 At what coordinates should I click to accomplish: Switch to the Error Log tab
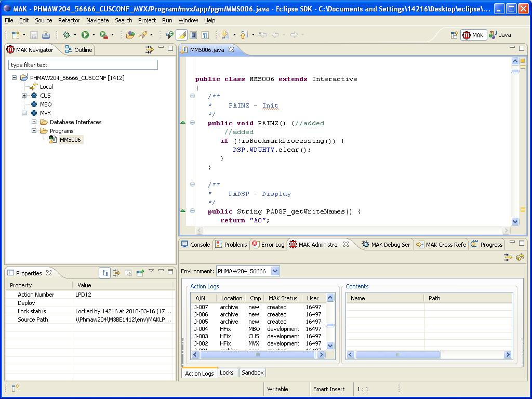[268, 244]
